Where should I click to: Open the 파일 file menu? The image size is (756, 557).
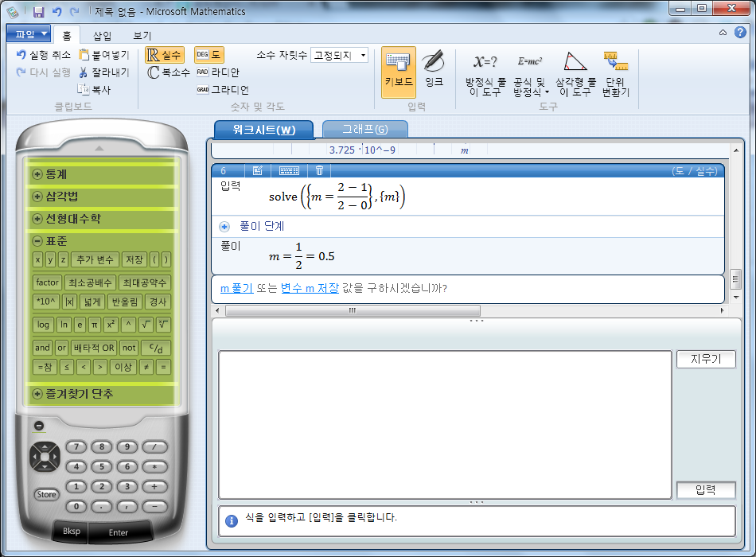tap(29, 33)
